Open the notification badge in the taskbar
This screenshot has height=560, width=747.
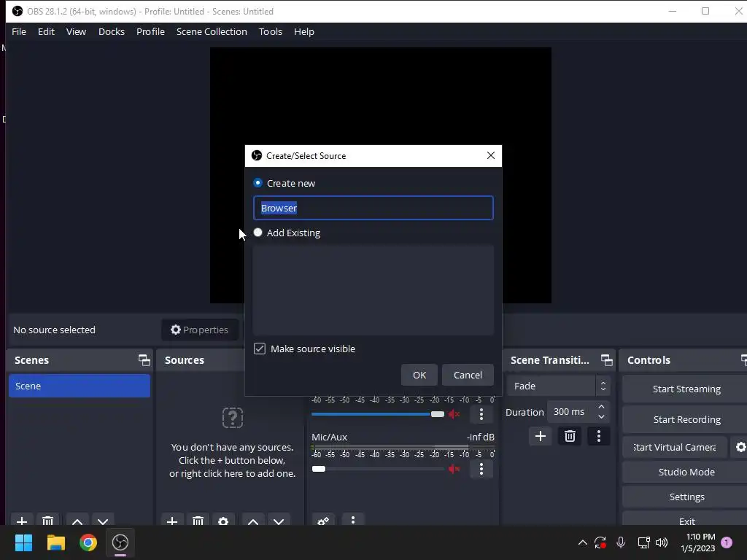click(x=727, y=542)
